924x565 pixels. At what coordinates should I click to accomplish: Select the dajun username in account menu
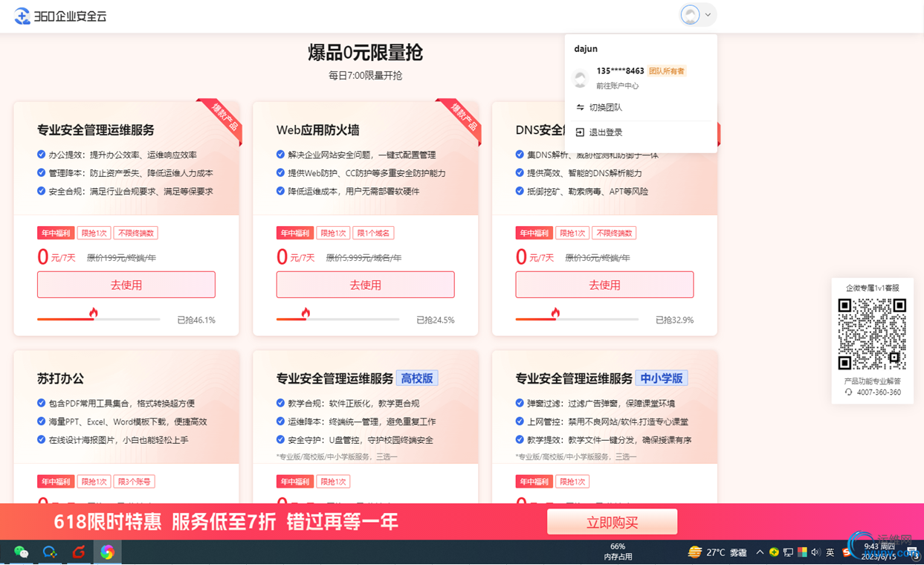click(586, 49)
